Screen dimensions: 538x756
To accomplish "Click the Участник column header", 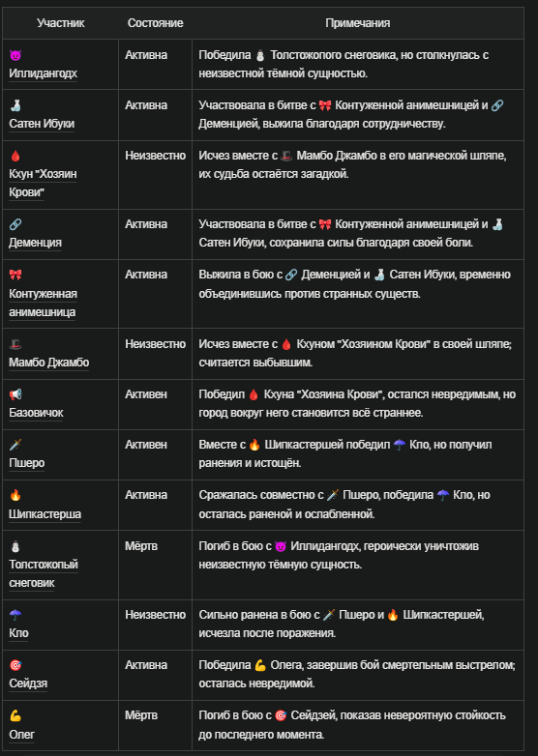I will (x=61, y=23).
